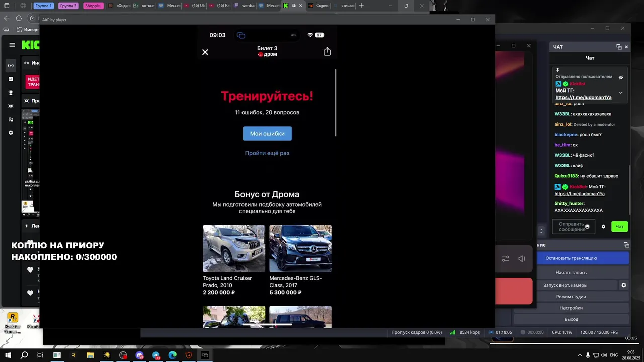This screenshot has height=362, width=644.
Task: Open chat settings gear next to Чат button
Action: [x=603, y=227]
